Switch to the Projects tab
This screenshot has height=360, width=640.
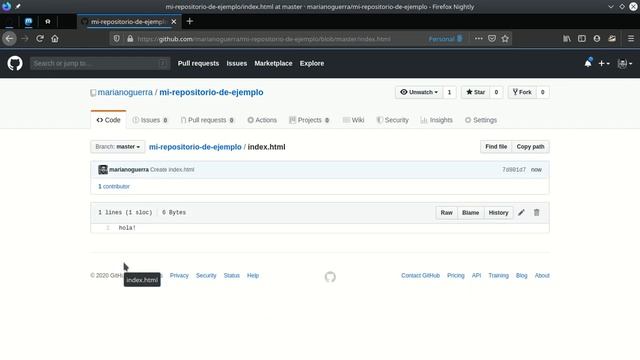click(x=309, y=120)
